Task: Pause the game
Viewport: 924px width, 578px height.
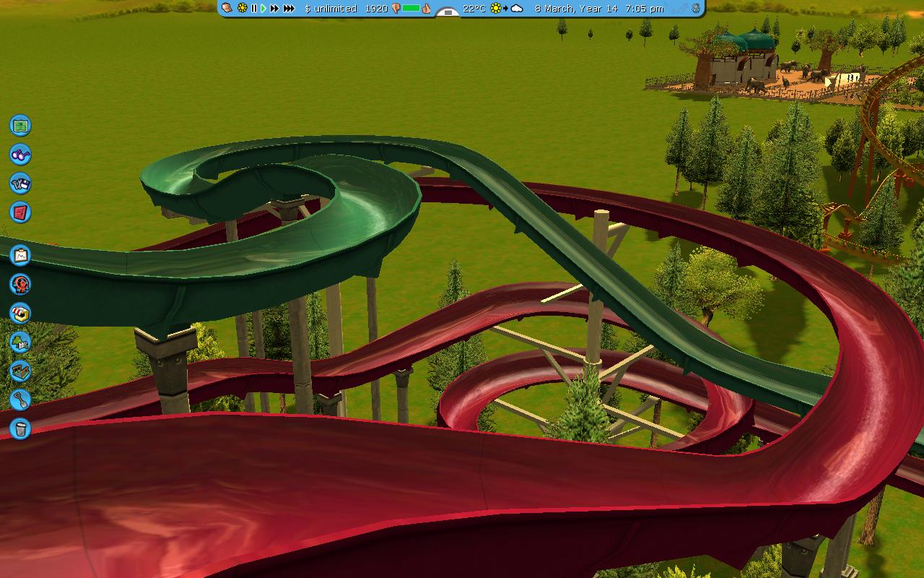Action: click(254, 9)
